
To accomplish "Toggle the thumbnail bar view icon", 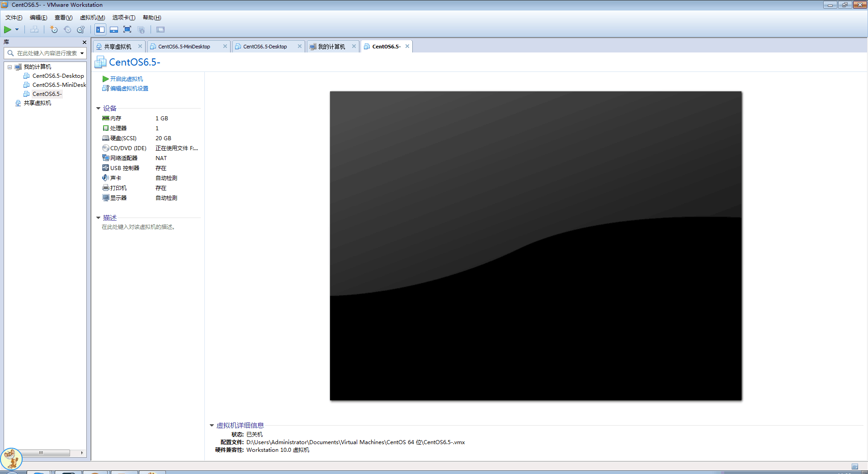I will pyautogui.click(x=114, y=29).
